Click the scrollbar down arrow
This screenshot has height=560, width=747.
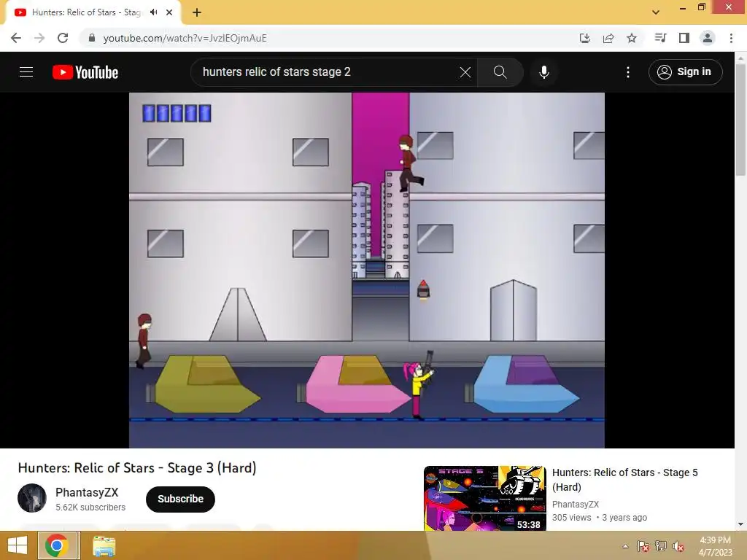(x=740, y=524)
